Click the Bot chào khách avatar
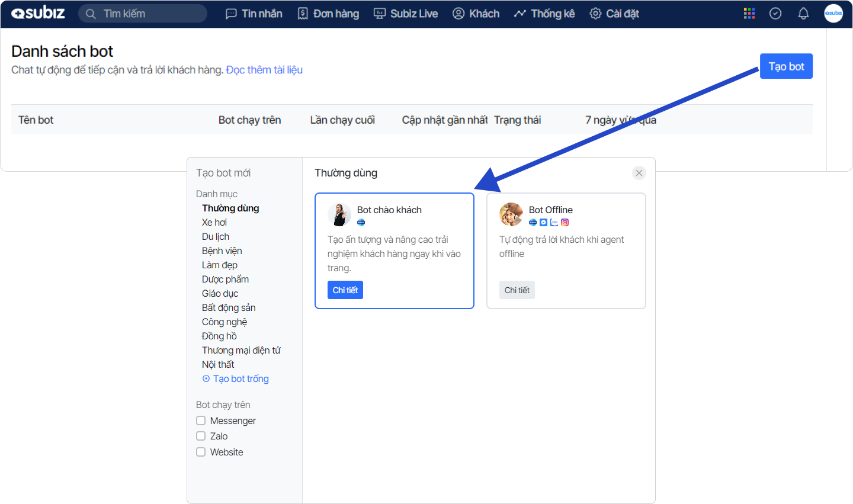 click(339, 214)
